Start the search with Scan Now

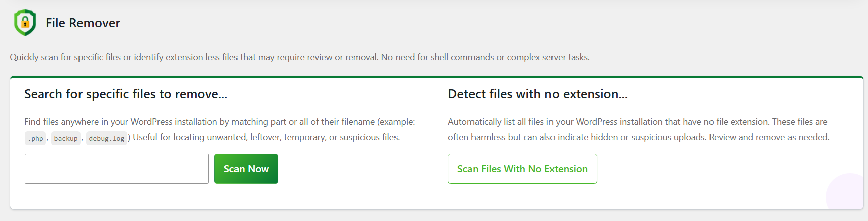pos(246,169)
